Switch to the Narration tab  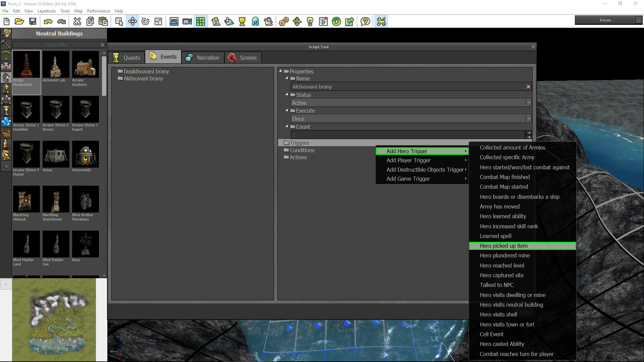pos(203,58)
